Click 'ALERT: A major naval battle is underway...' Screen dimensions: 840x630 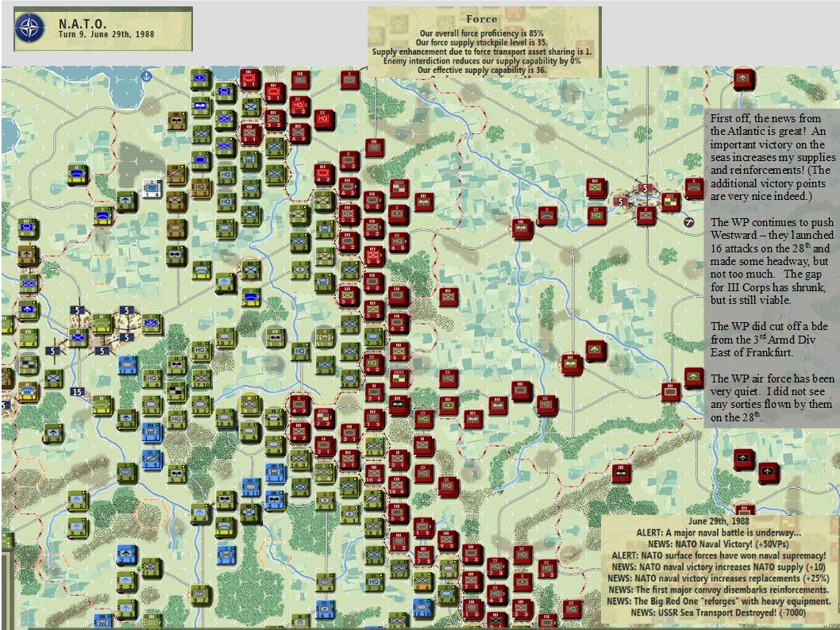point(719,533)
